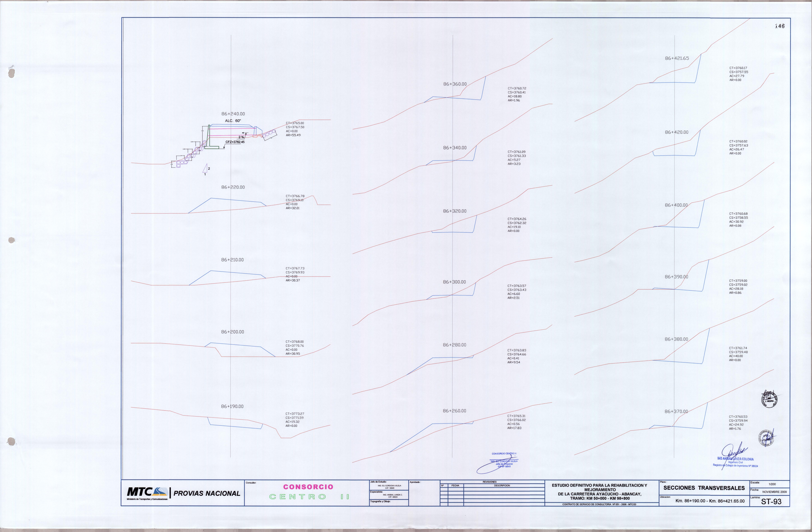
Task: Click the 'PROVIAS NACIONAL' text
Action: click(x=207, y=493)
